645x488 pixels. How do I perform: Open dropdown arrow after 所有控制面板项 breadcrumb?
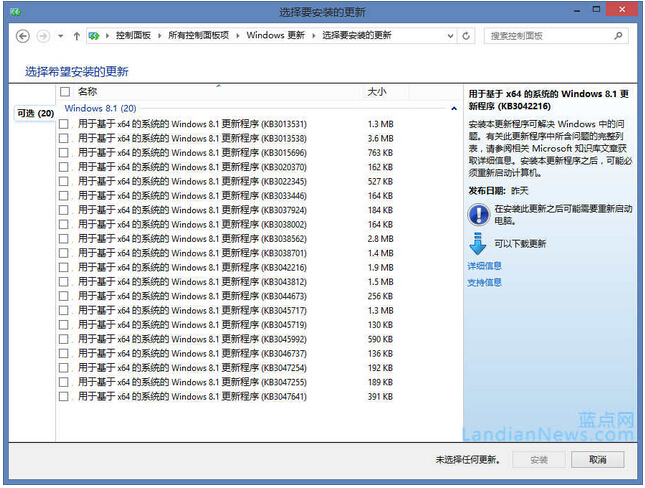coord(238,36)
